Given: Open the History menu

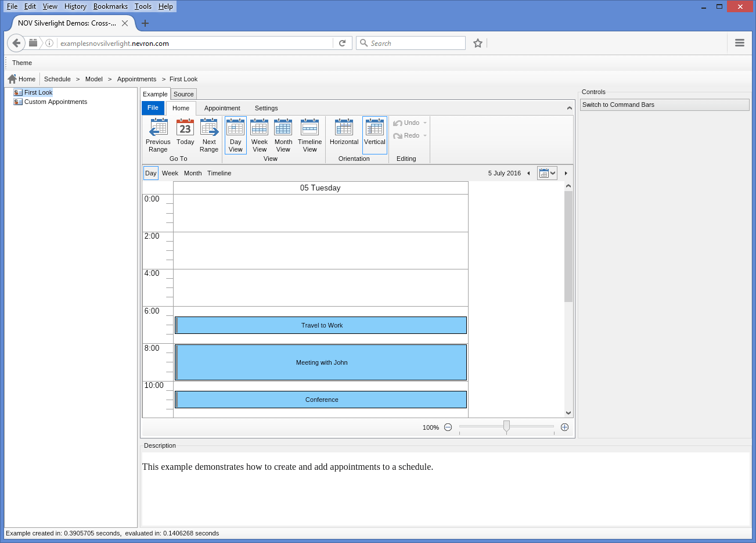Looking at the screenshot, I should (x=75, y=6).
